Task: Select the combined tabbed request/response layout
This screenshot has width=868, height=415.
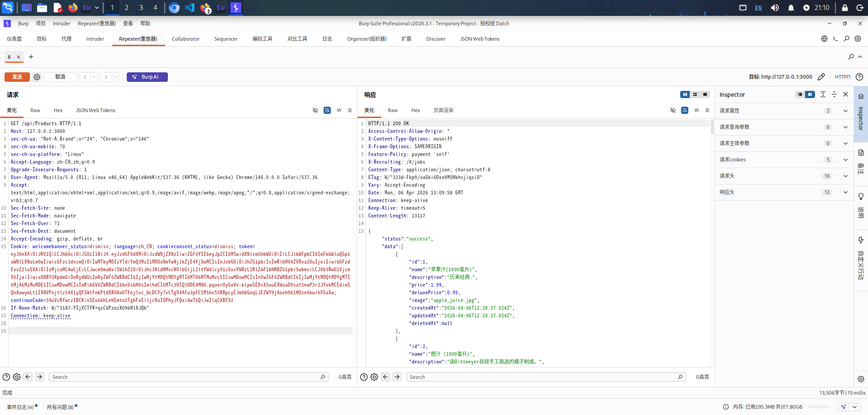Action: (x=705, y=94)
